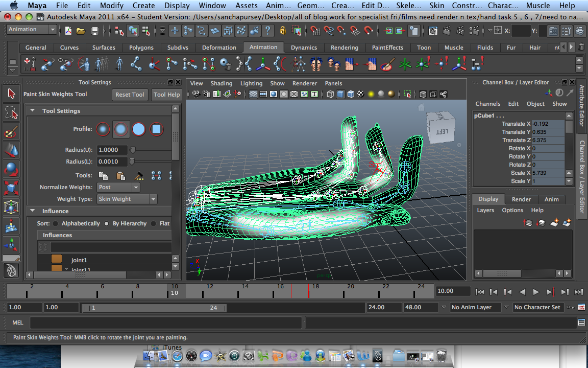Viewport: 588px width, 368px height.
Task: Click the new scene icon
Action: coord(68,31)
